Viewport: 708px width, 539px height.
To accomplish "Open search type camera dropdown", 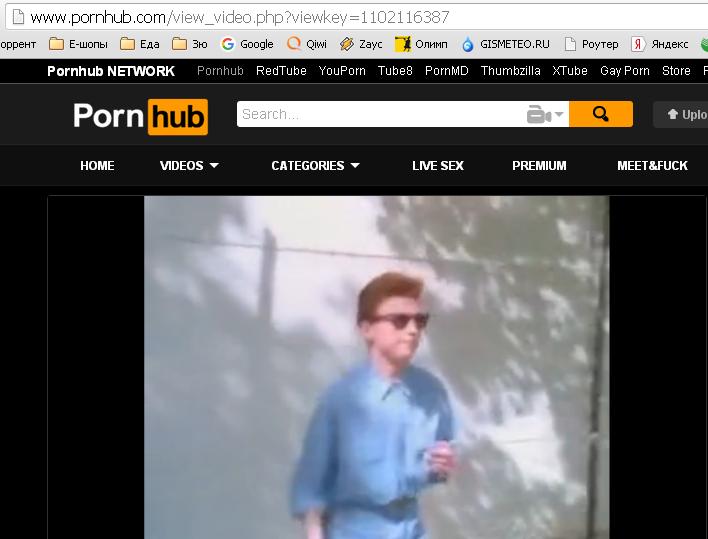I will 545,114.
